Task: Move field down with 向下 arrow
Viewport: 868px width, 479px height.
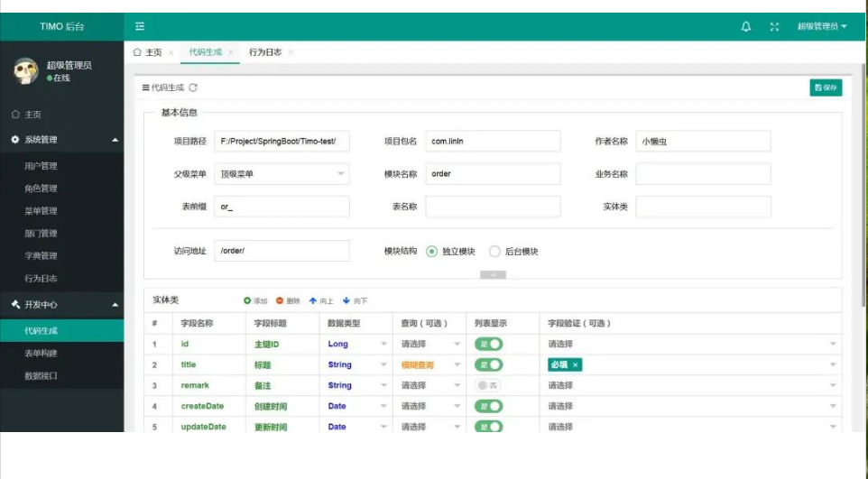Action: tap(346, 300)
